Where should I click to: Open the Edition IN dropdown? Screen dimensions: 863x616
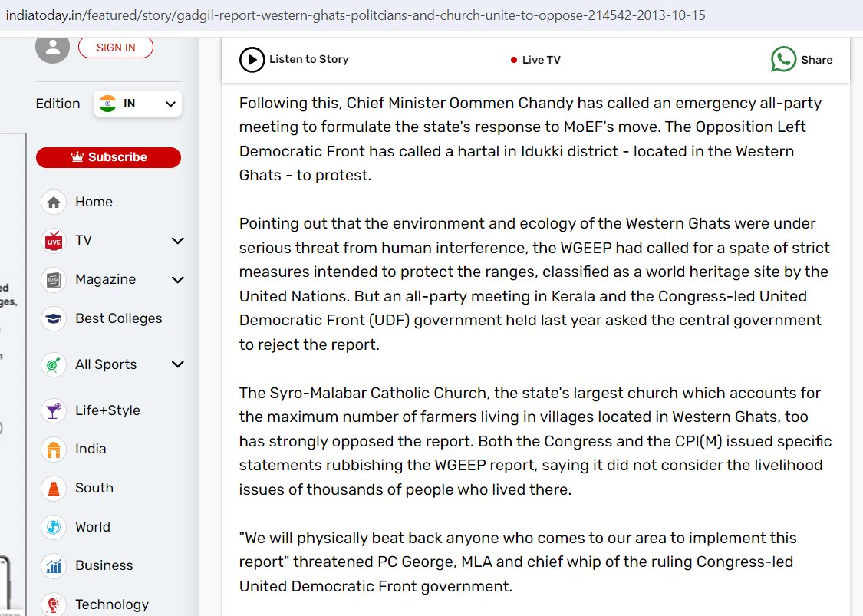pos(137,104)
